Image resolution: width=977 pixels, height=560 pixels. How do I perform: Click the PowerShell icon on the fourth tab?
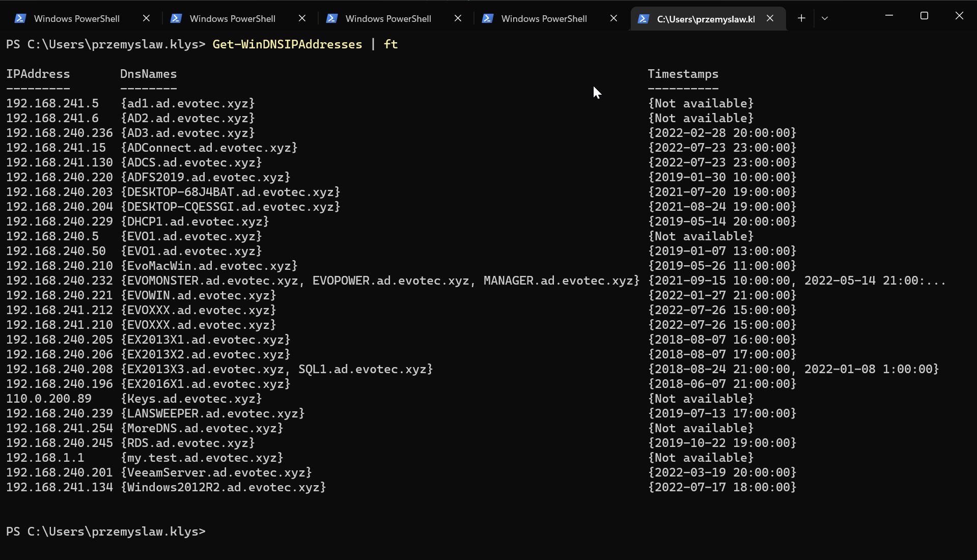click(x=487, y=18)
